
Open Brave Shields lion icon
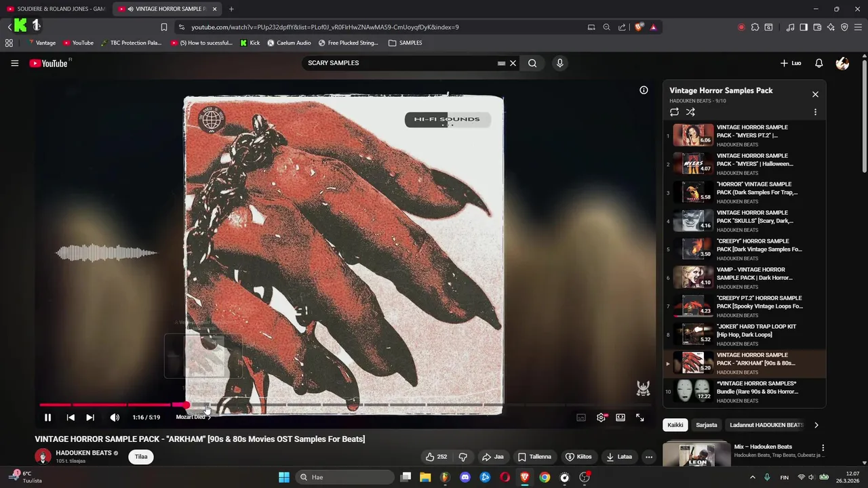pyautogui.click(x=639, y=27)
